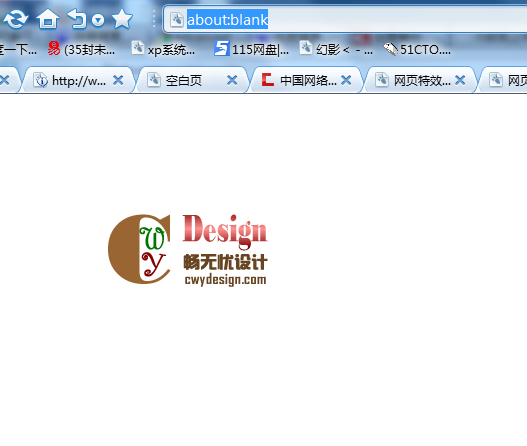Image resolution: width=527 pixels, height=446 pixels.
Task: Click the 115网盘 bookmark icon
Action: (x=221, y=48)
